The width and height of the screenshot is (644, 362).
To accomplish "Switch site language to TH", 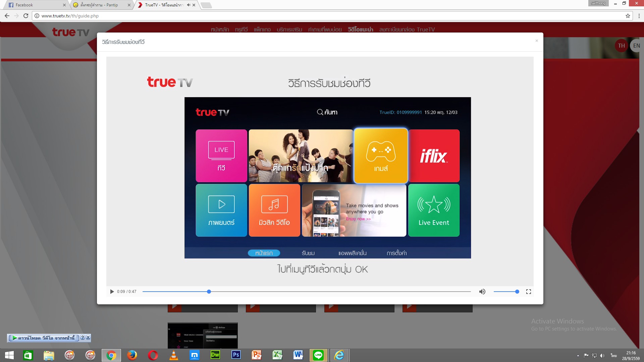I will pyautogui.click(x=622, y=46).
